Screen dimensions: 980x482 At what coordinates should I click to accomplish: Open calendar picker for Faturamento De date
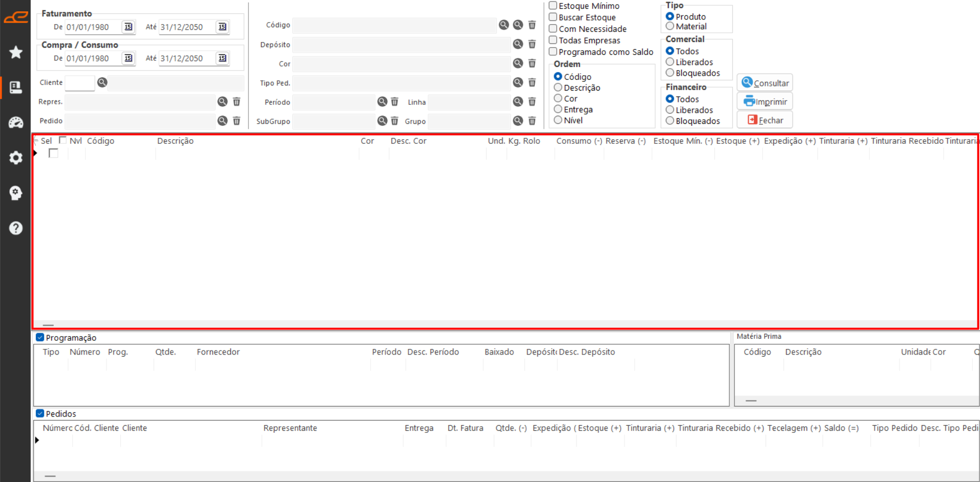tap(128, 27)
